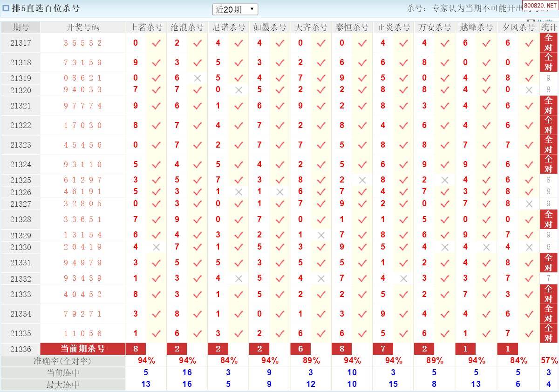Click the X mark in 如墨杀号 for period 21326
The width and height of the screenshot is (559, 392).
(280, 192)
